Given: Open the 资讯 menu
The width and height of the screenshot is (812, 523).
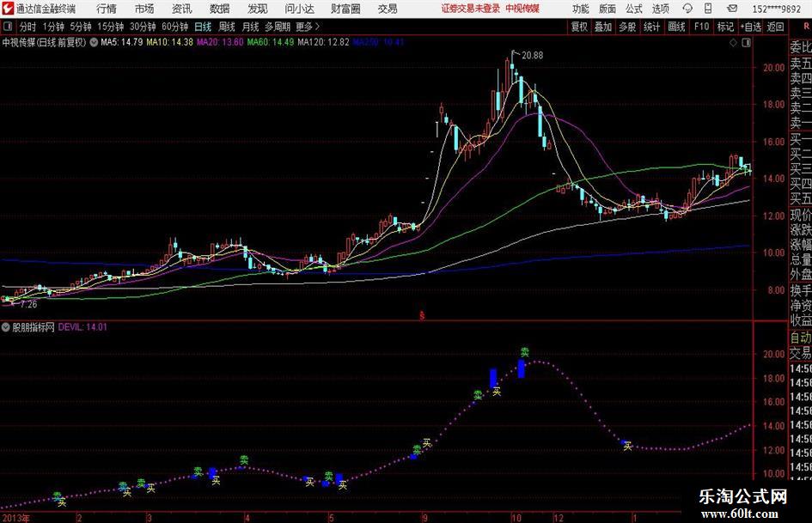Looking at the screenshot, I should pos(182,9).
